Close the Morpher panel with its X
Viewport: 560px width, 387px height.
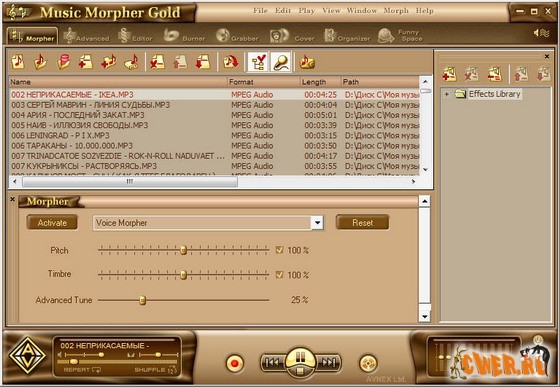pyautogui.click(x=12, y=199)
